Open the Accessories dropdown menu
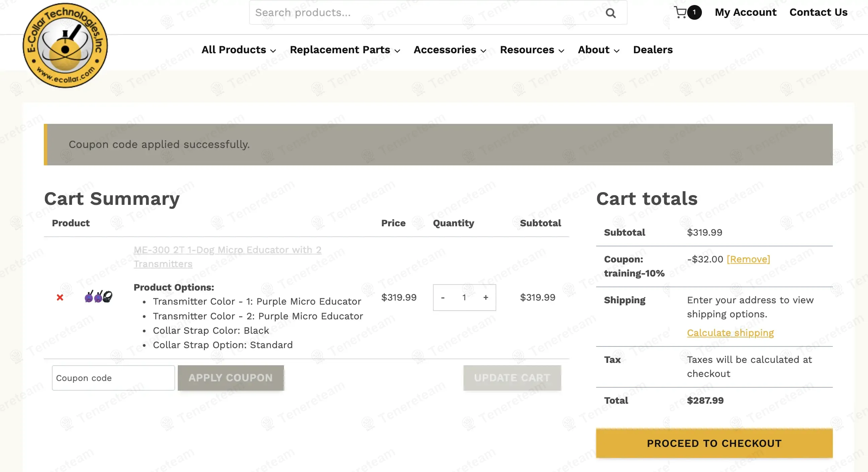 pyautogui.click(x=449, y=50)
